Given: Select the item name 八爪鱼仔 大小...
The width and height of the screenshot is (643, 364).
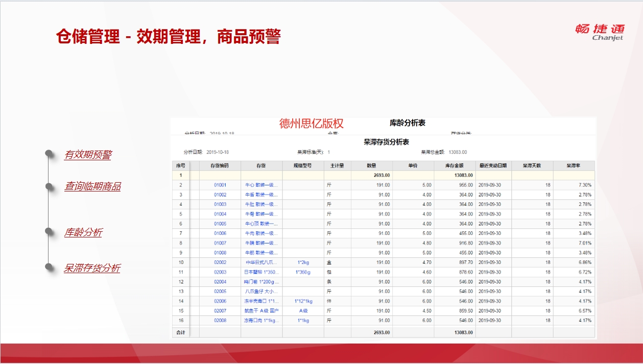Looking at the screenshot, I should (261, 292).
